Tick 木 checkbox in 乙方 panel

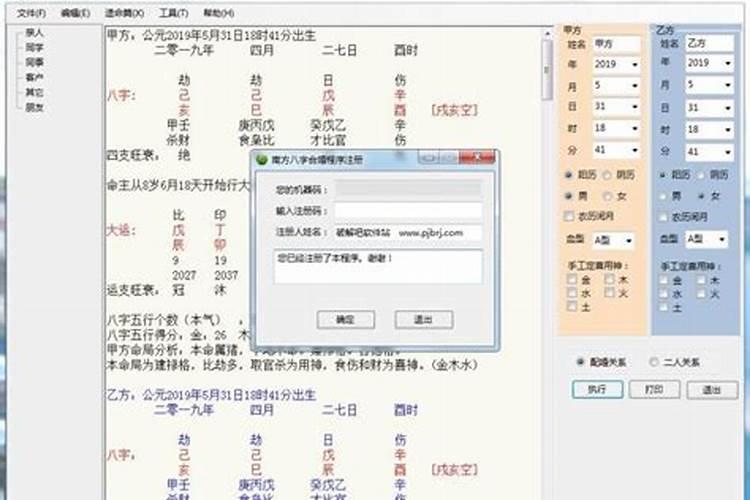click(701, 280)
